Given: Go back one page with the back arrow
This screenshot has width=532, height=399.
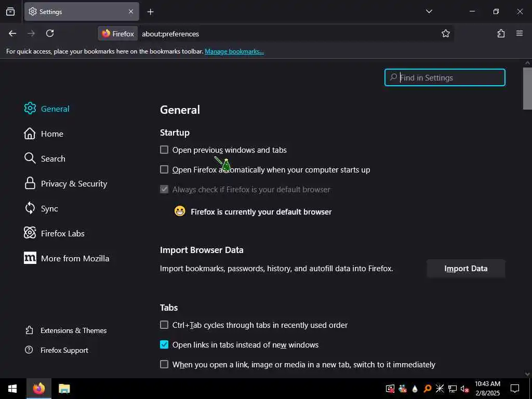Looking at the screenshot, I should (x=12, y=33).
